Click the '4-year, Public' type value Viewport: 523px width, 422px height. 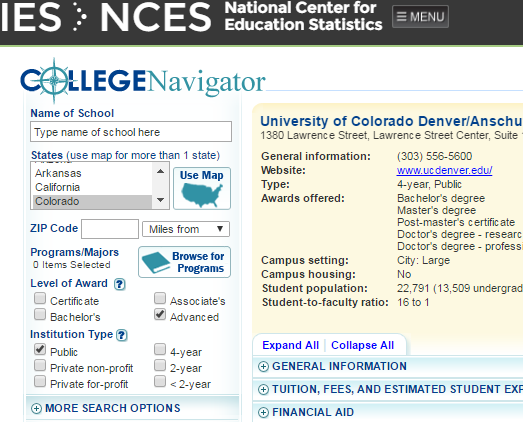(x=429, y=184)
